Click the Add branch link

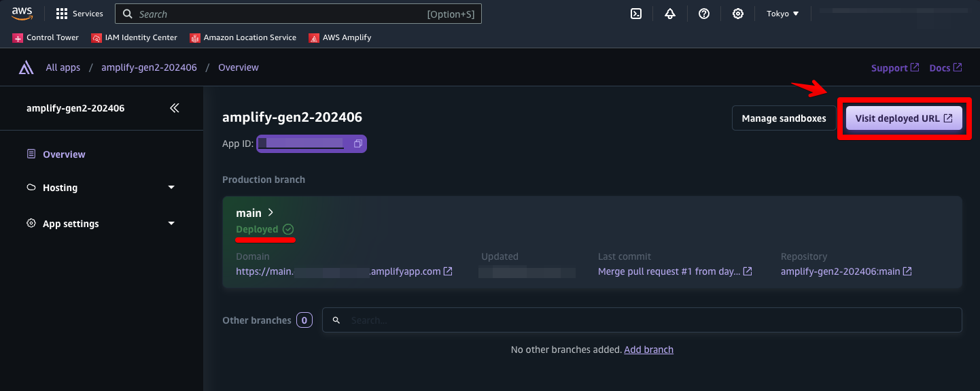(x=648, y=350)
